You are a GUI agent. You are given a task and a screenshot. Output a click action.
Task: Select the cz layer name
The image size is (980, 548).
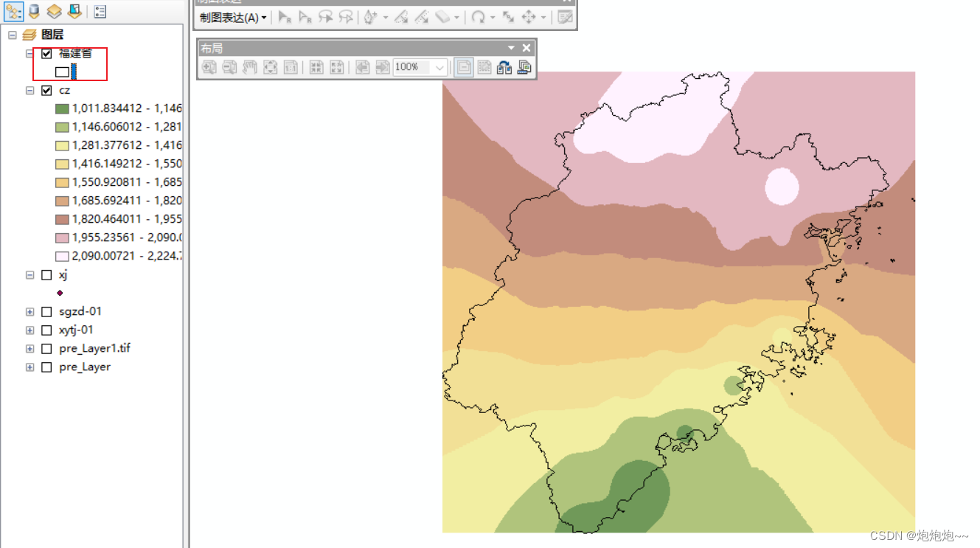click(x=65, y=90)
